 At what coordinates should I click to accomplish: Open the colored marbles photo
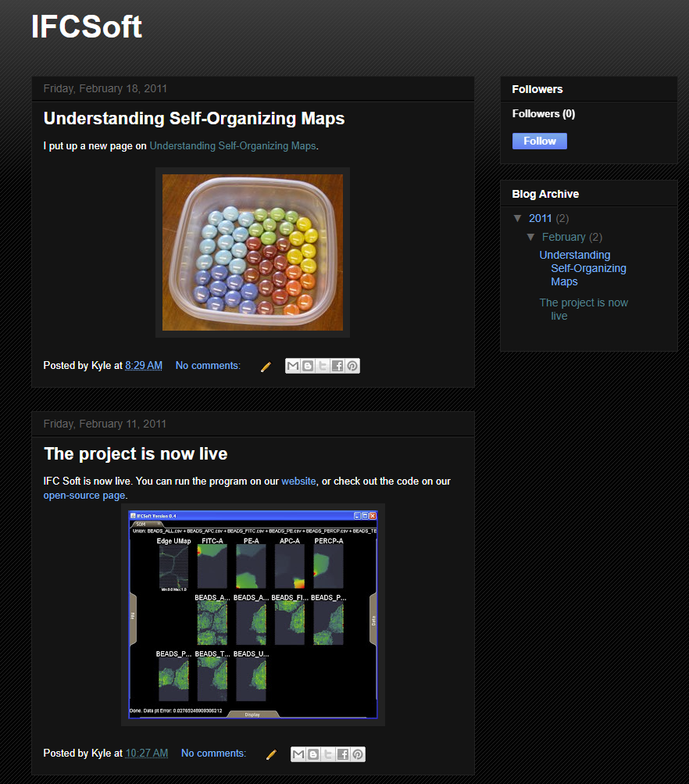(252, 252)
